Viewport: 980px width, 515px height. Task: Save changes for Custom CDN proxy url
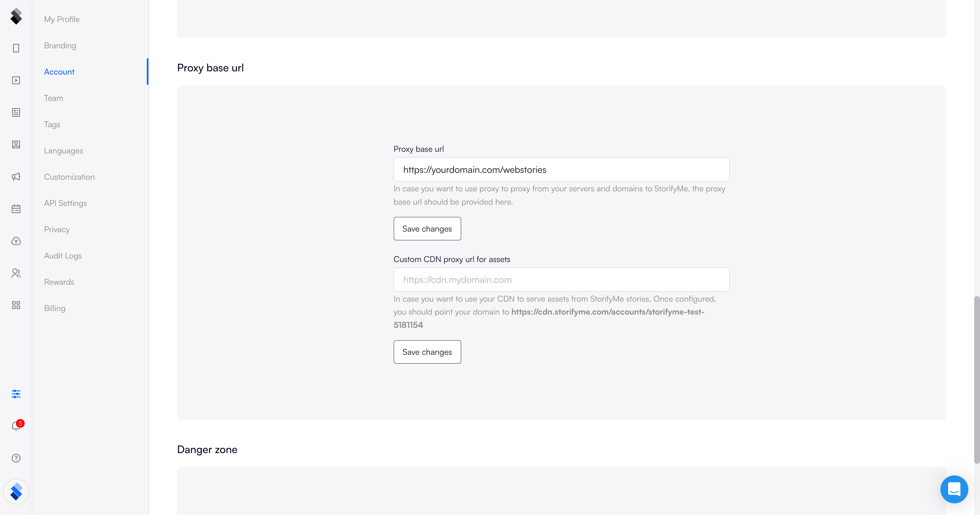pyautogui.click(x=427, y=352)
